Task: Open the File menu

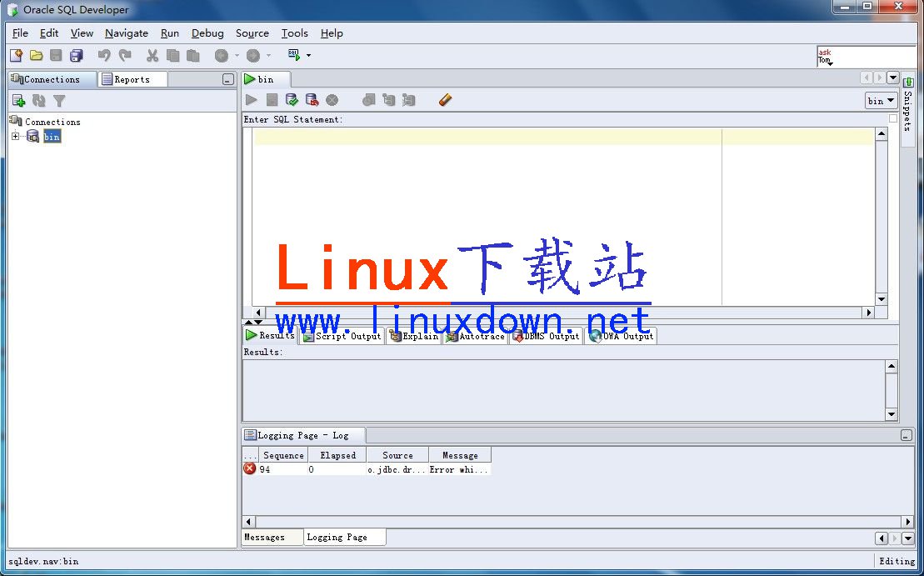Action: click(20, 33)
